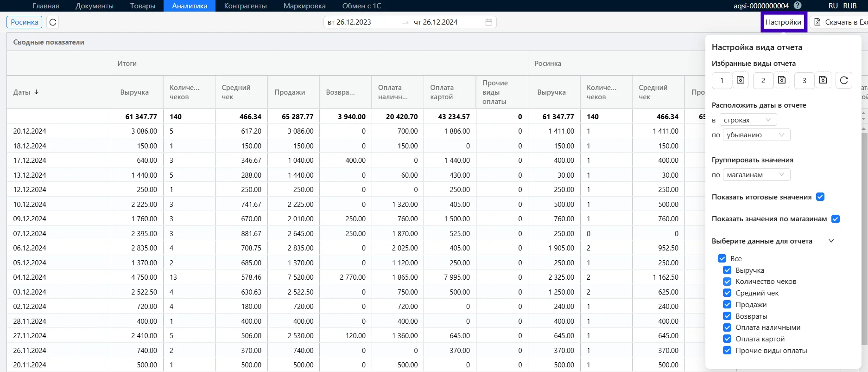Open the магазинам grouping dropdown

coord(756,175)
